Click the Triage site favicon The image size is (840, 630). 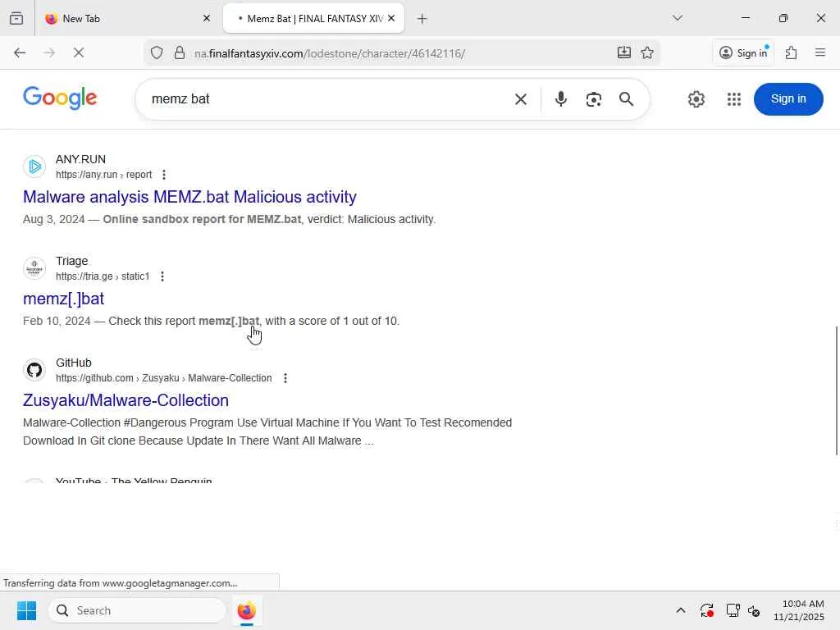click(x=34, y=268)
